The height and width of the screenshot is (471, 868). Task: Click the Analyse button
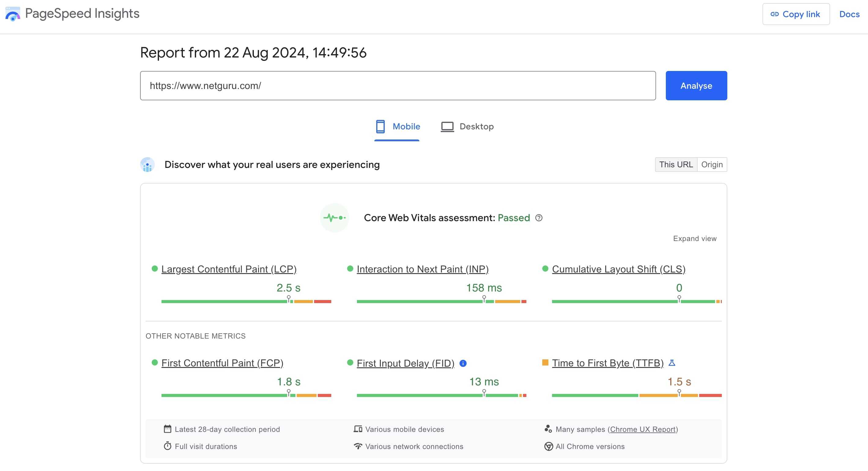[x=696, y=86]
